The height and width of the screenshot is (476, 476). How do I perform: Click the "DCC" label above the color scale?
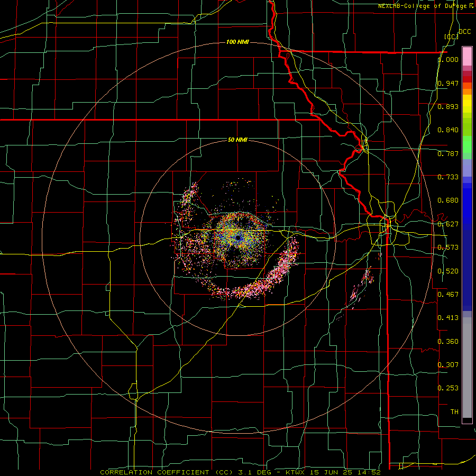[x=464, y=32]
